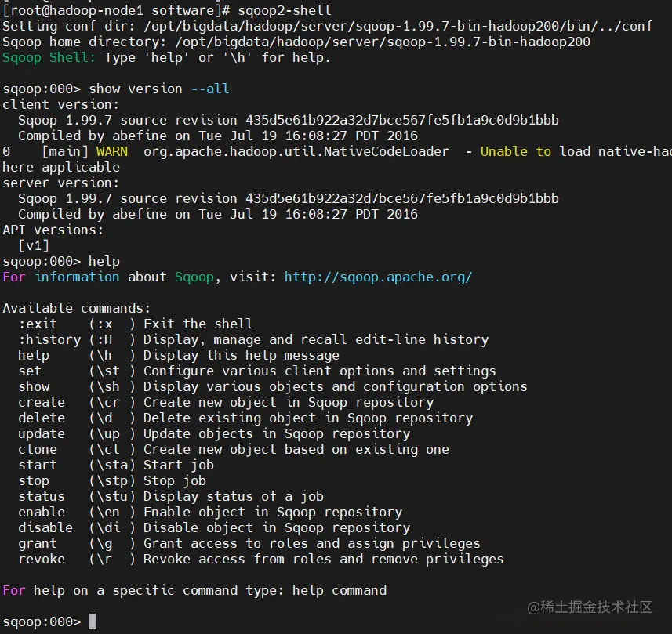Click the 'stop' command row
The image size is (672, 634).
click(112, 481)
